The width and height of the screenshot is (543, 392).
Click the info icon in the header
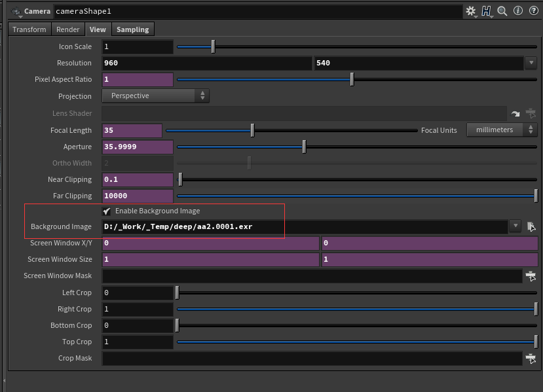pos(516,10)
